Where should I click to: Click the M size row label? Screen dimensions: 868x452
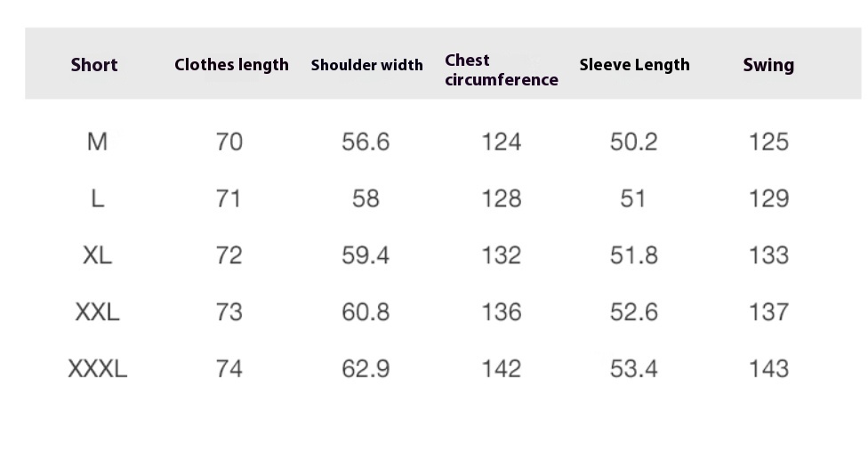click(97, 141)
